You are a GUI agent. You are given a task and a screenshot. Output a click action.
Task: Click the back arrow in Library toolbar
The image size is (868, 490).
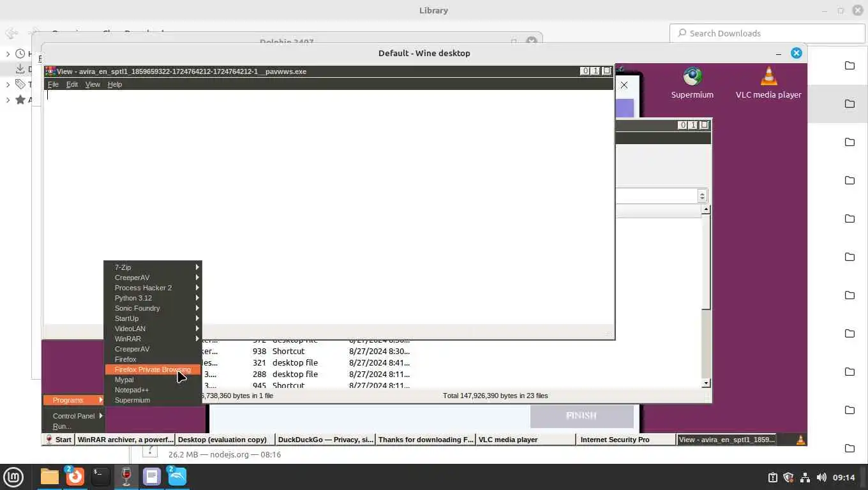point(11,33)
